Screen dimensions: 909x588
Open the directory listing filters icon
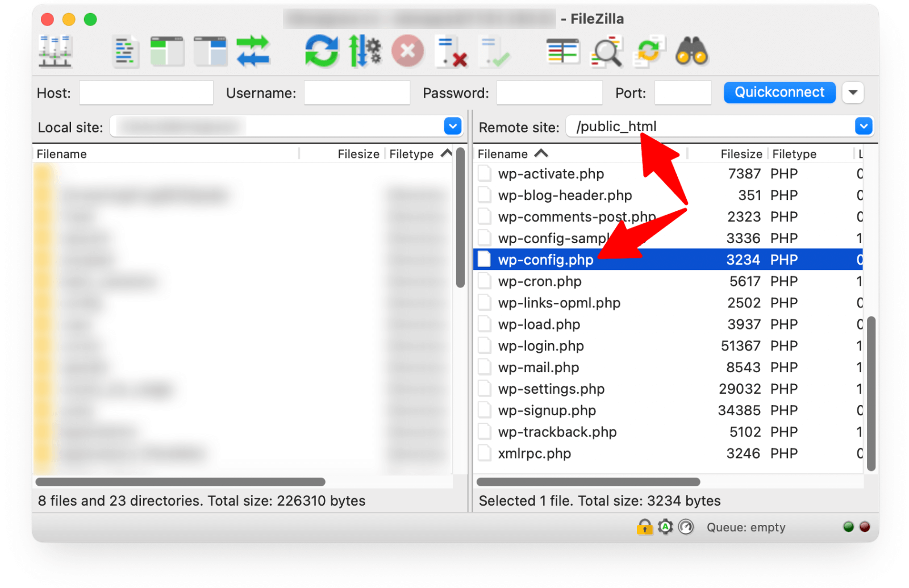(562, 52)
